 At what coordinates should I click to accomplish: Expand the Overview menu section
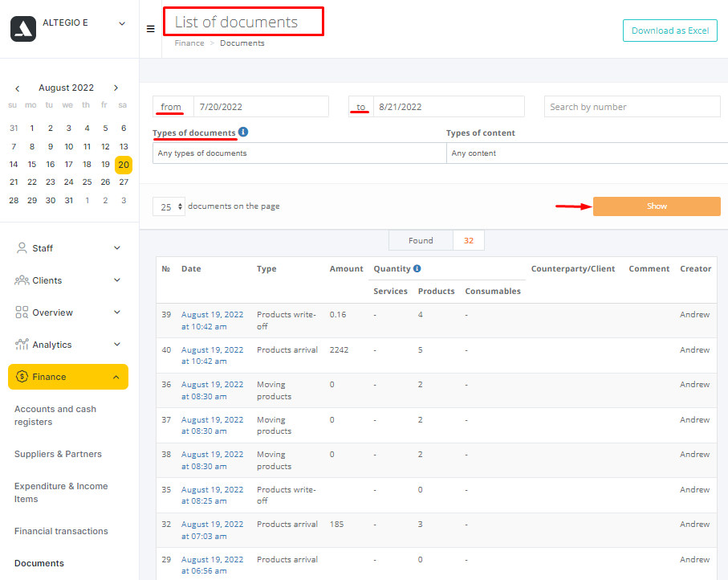[117, 312]
